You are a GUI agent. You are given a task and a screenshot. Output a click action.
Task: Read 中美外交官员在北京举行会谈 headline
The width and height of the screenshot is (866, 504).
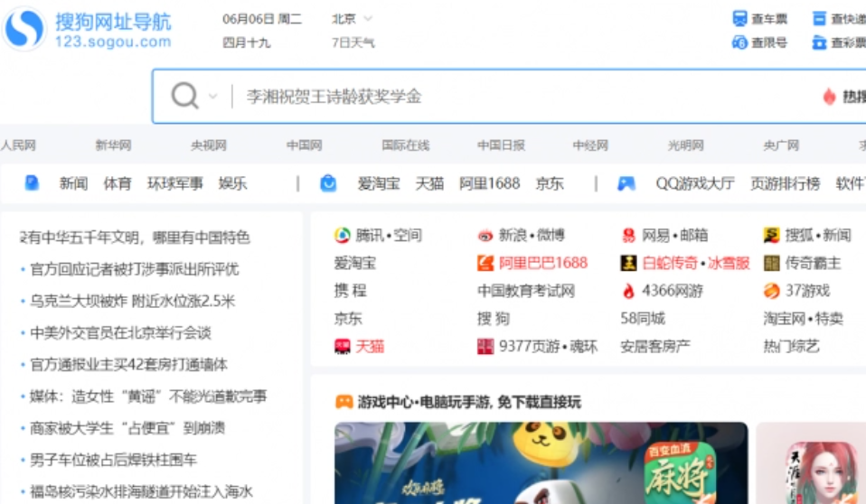pos(120,333)
